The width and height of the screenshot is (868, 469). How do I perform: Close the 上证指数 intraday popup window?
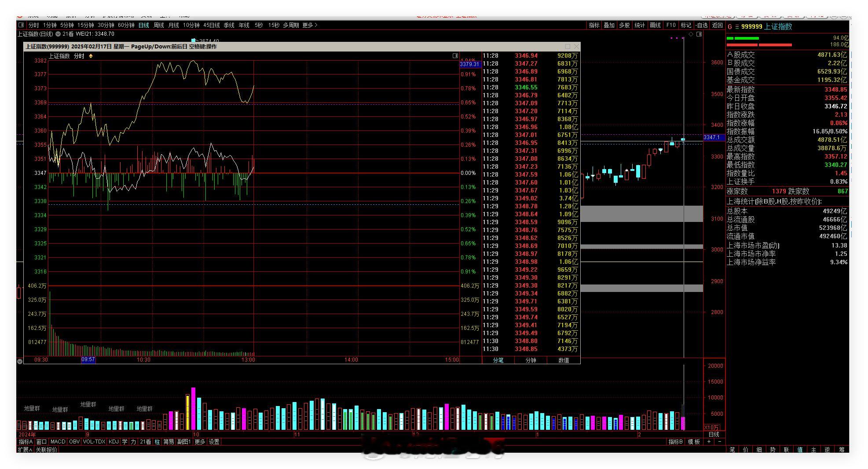tap(576, 46)
